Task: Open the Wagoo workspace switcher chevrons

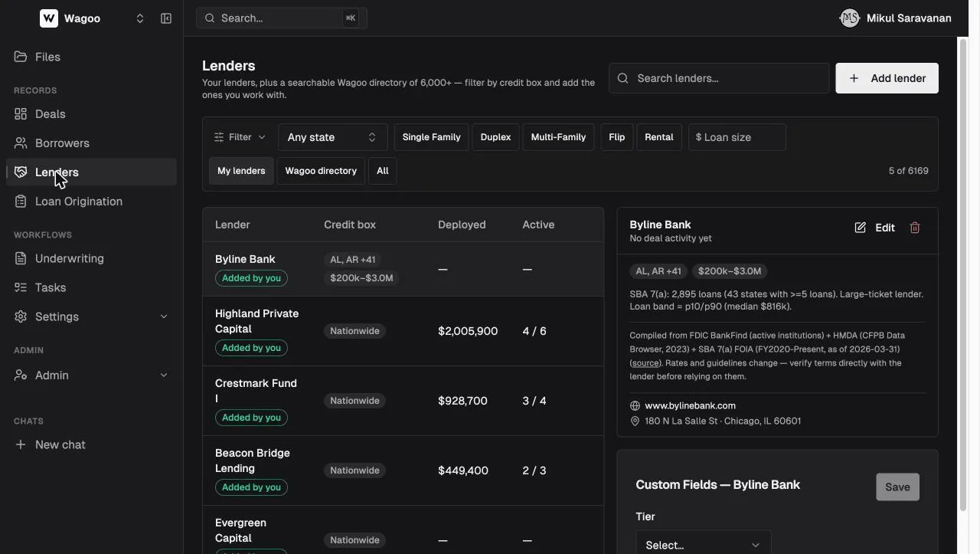Action: [140, 18]
